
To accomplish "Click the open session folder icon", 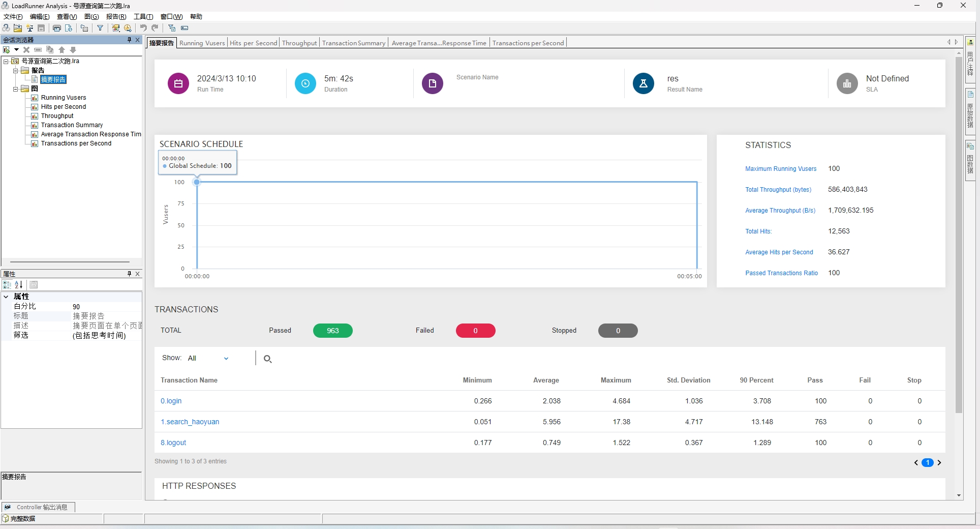I will (x=18, y=28).
